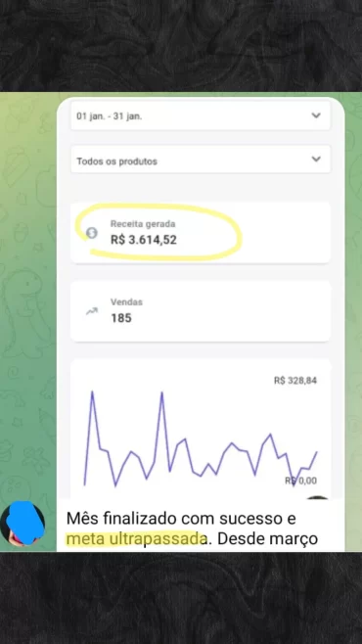Image resolution: width=362 pixels, height=644 pixels.
Task: Expand the Todos os produtos dropdown
Action: pos(201,160)
